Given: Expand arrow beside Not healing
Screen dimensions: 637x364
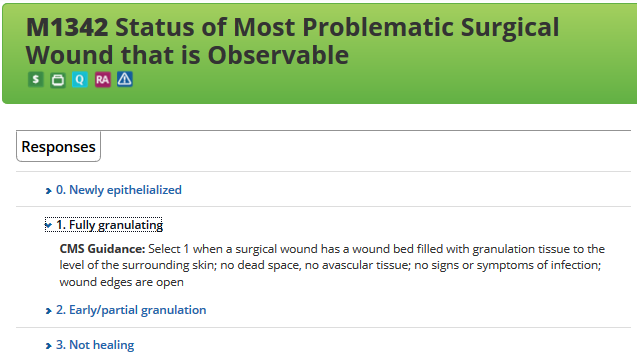Looking at the screenshot, I should (x=48, y=346).
